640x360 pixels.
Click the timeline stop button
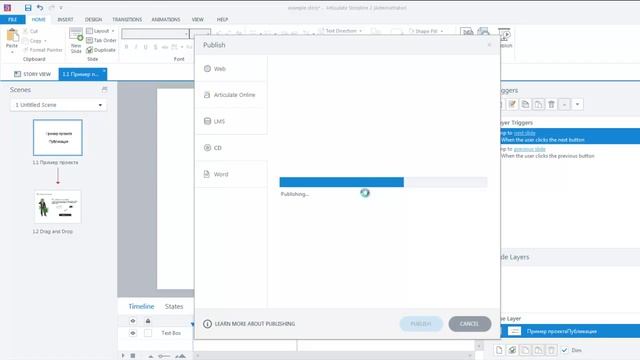133,356
